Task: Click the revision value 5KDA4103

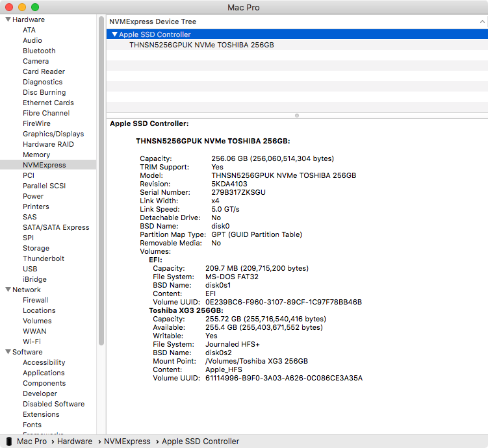Action: 229,184
